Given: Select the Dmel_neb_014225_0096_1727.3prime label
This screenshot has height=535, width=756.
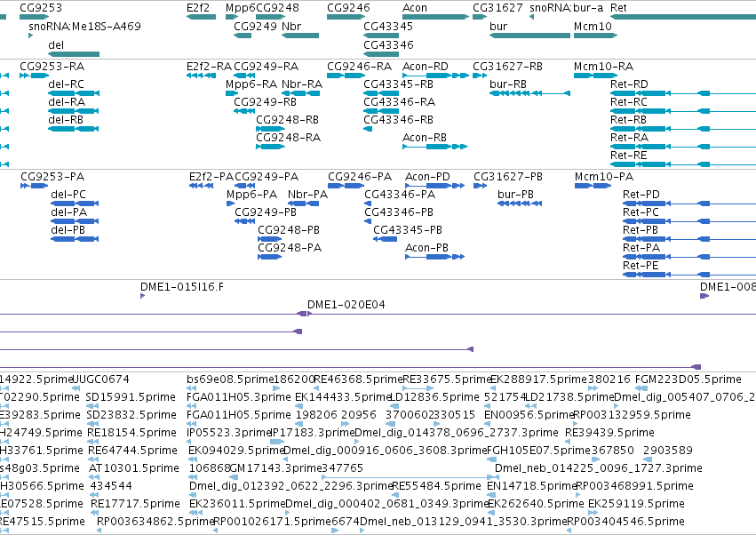Looking at the screenshot, I should pyautogui.click(x=599, y=468).
